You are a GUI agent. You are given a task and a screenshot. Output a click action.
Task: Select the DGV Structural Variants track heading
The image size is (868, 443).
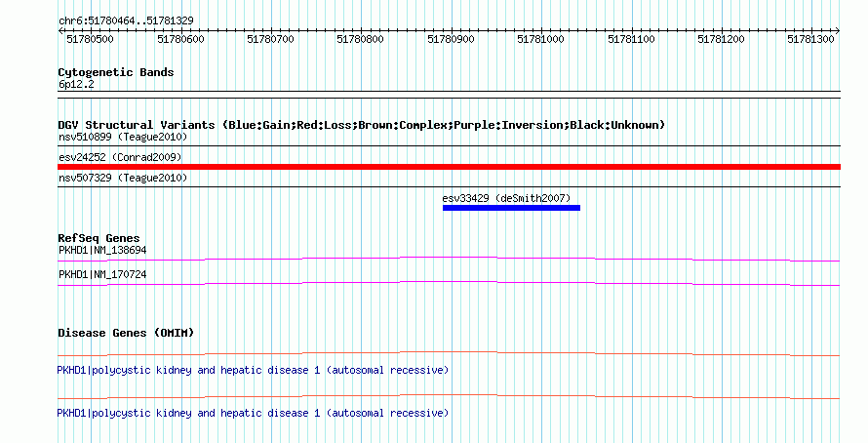pyautogui.click(x=362, y=125)
